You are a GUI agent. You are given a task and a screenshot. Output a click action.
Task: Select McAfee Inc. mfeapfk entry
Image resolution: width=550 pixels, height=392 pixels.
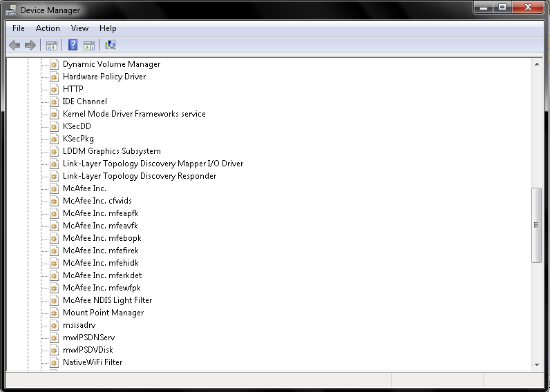101,213
